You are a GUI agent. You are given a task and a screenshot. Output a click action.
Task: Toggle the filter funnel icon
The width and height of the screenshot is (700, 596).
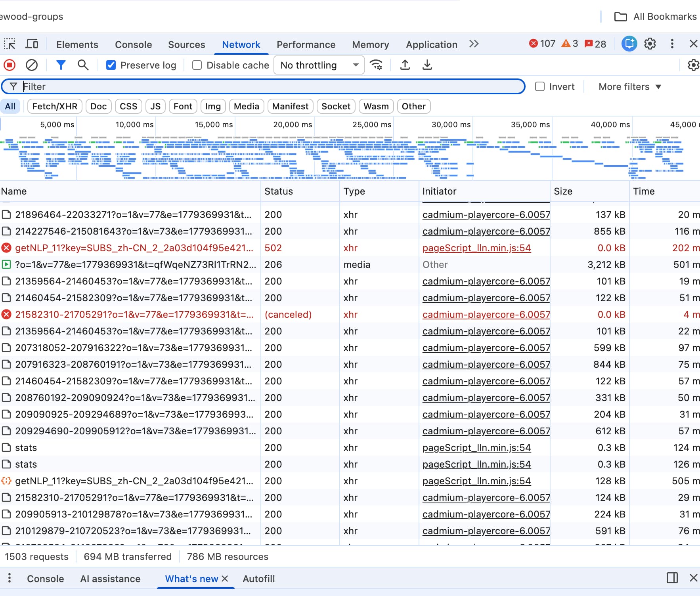(61, 65)
